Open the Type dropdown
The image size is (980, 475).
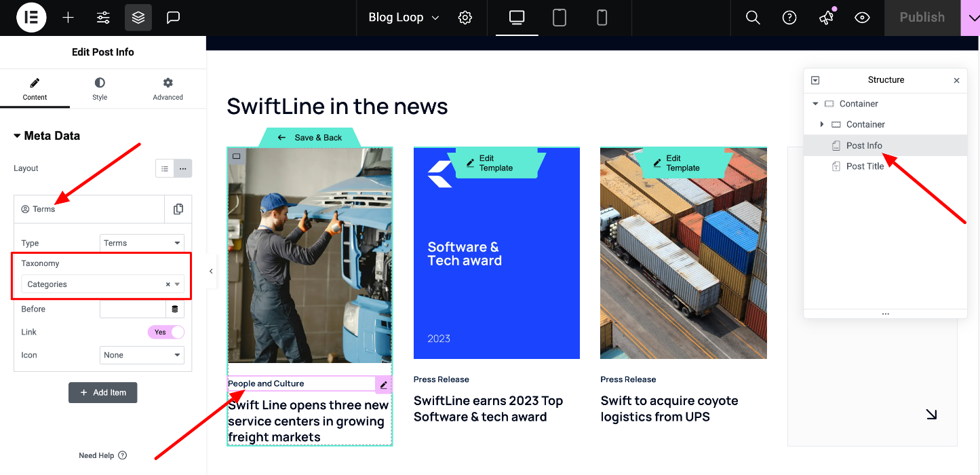tap(142, 243)
